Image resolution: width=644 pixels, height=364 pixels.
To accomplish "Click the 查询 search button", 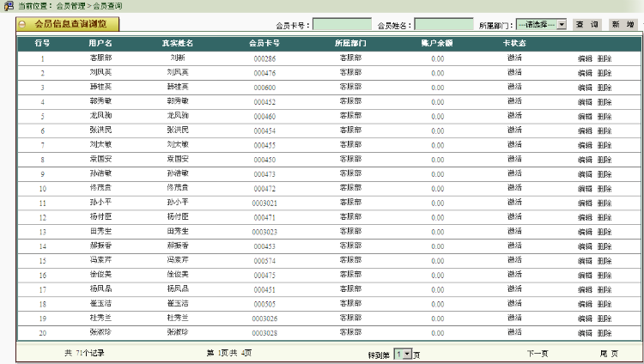I will pyautogui.click(x=587, y=25).
